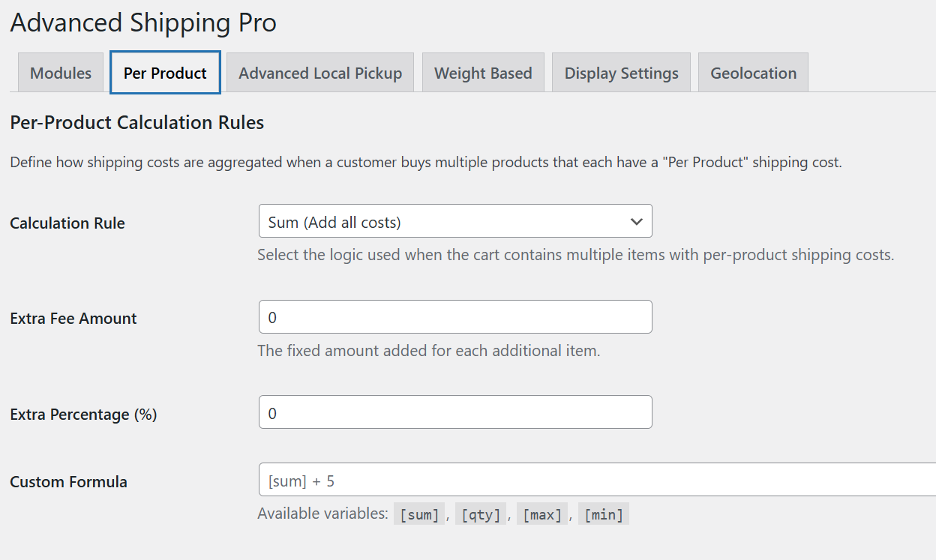Viewport: 936px width, 560px height.
Task: Select the [max] variable chip
Action: [542, 514]
